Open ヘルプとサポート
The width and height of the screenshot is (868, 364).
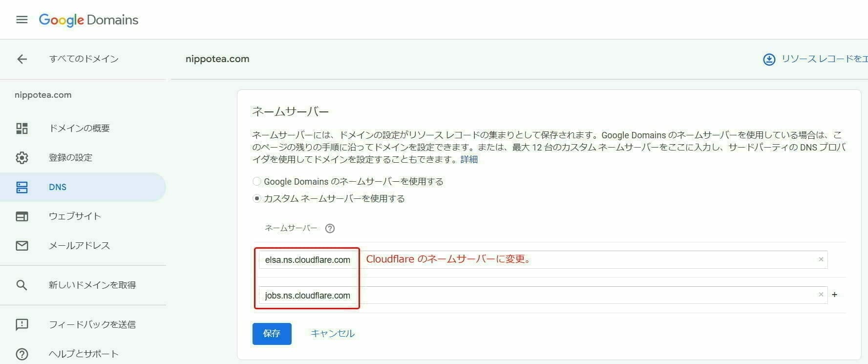[x=83, y=354]
